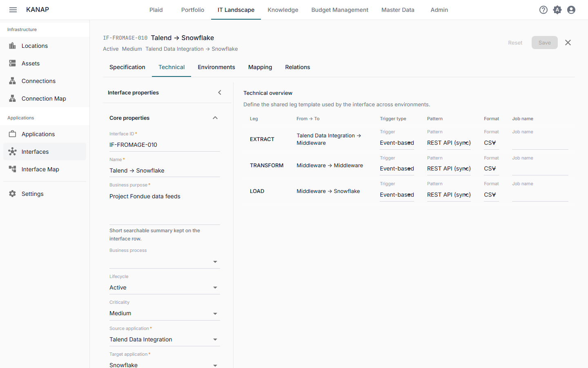The height and width of the screenshot is (368, 588).
Task: Switch to the Relations tab
Action: [298, 67]
